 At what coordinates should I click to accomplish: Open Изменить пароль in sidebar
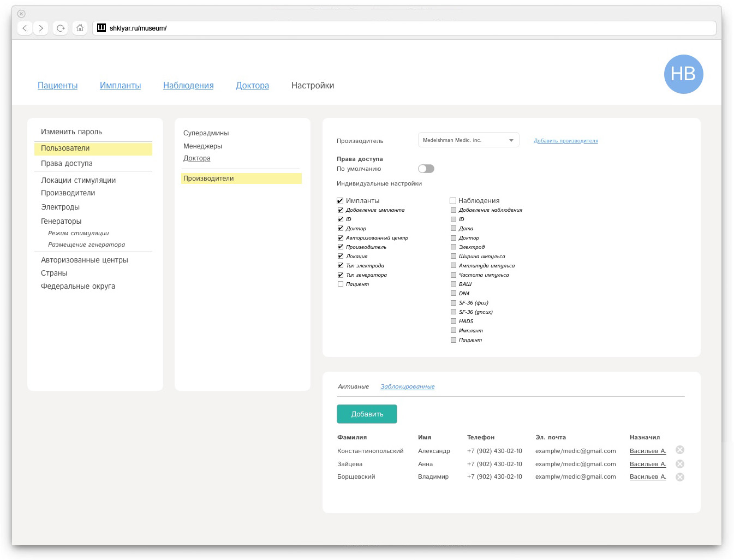click(x=71, y=132)
